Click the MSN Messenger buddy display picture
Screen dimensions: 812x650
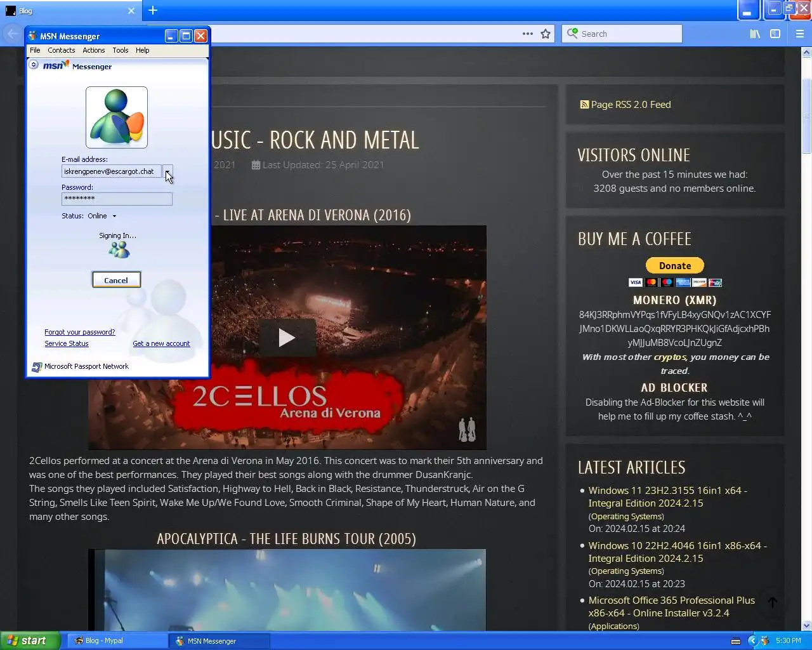pos(117,117)
